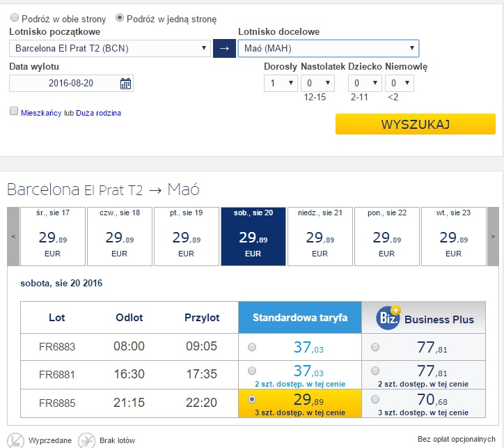Tick the Mieszkańcy lub Duża rodzina checkbox
This screenshot has width=504, height=448.
[14, 111]
